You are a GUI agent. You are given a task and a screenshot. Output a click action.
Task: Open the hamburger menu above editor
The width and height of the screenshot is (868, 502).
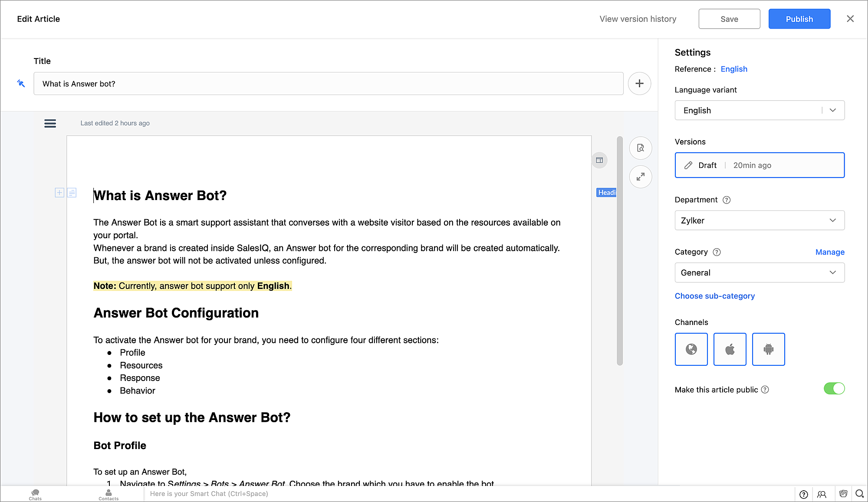50,123
